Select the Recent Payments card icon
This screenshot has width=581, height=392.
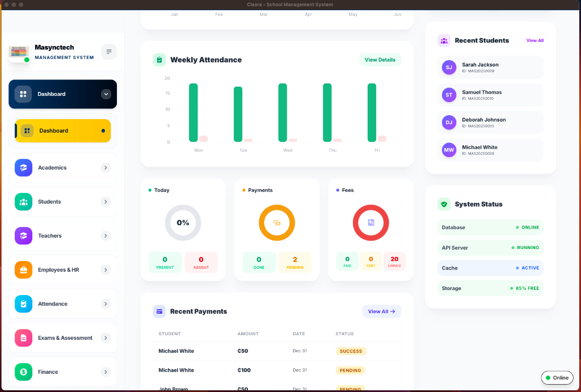[x=161, y=311]
